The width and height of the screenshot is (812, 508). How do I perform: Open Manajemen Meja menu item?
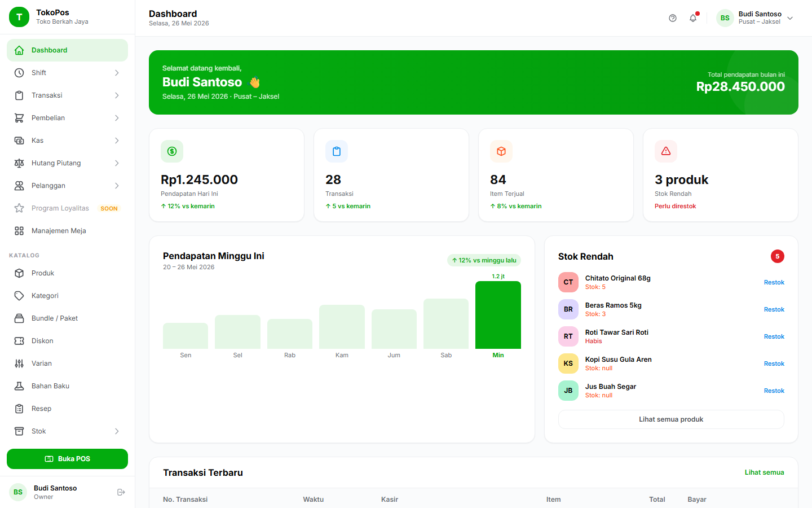(67, 231)
